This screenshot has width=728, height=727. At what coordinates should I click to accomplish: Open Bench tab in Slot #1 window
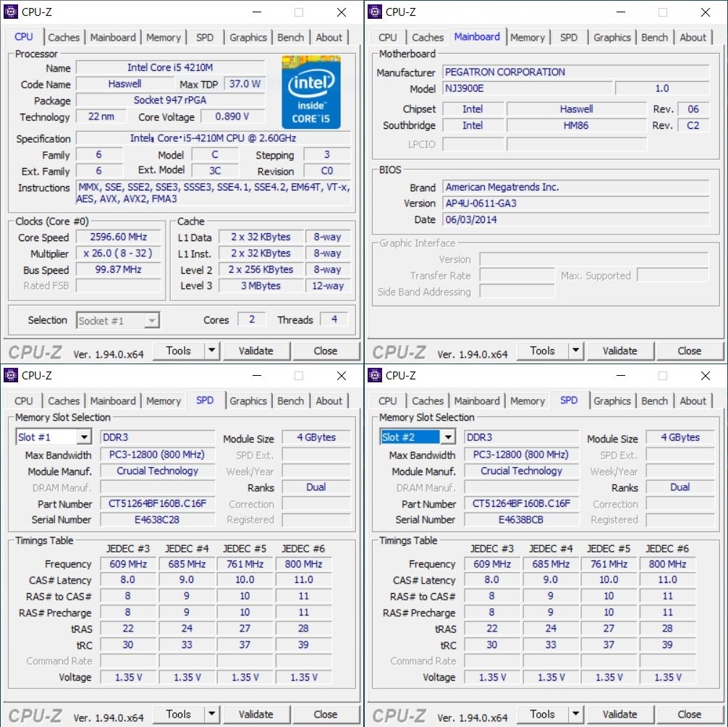(x=291, y=400)
